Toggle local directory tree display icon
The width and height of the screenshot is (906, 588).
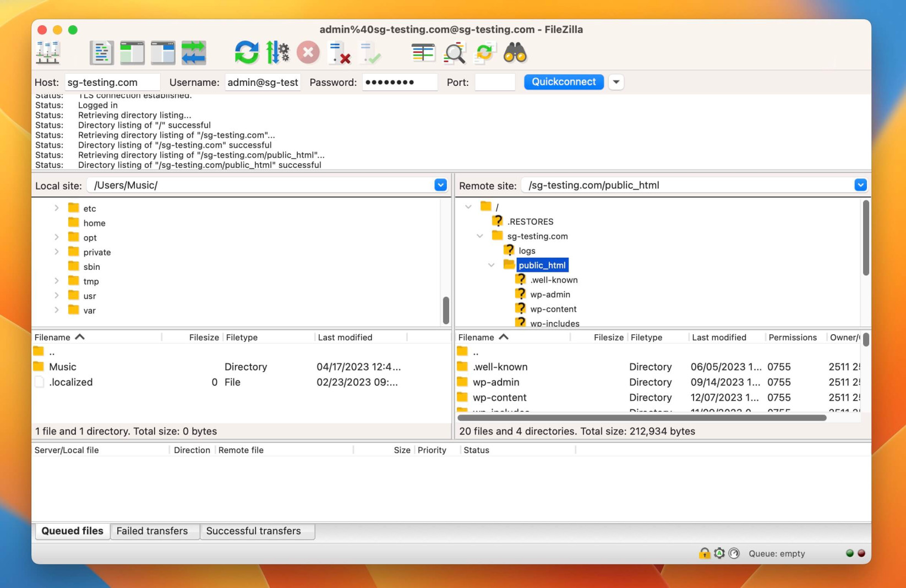tap(132, 53)
